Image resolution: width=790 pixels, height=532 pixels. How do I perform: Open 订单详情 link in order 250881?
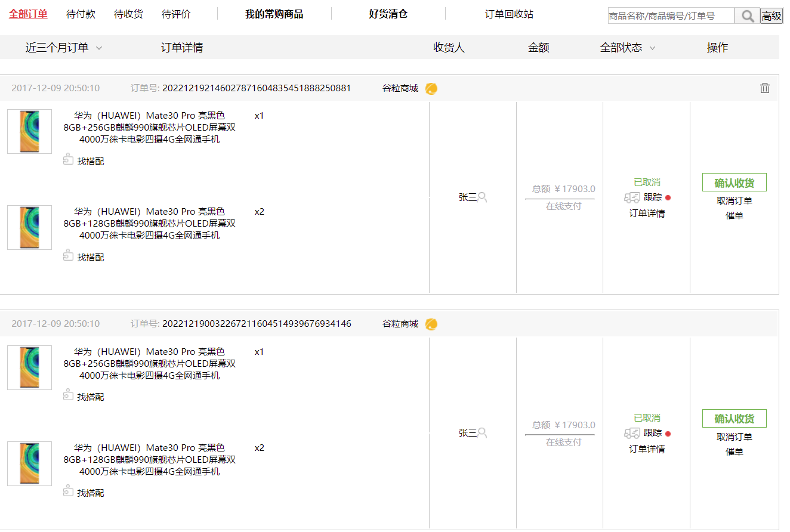(x=647, y=214)
